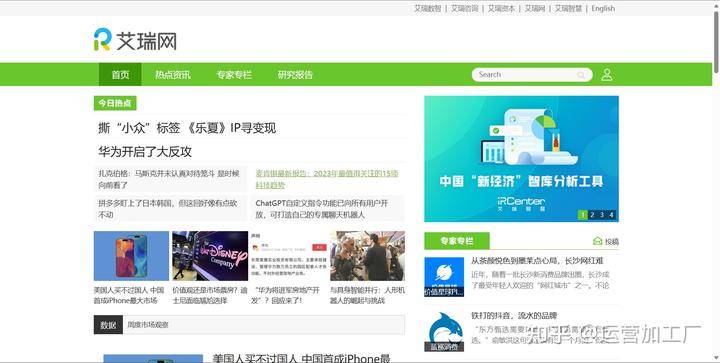The width and height of the screenshot is (720, 363).
Task: Open the humanoid robot crowd thumbnail
Action: [x=367, y=256]
